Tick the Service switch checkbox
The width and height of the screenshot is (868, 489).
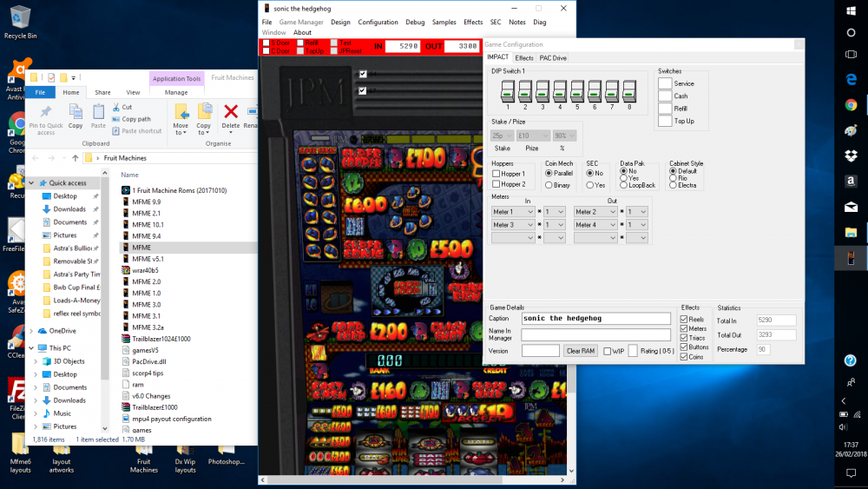[x=665, y=83]
